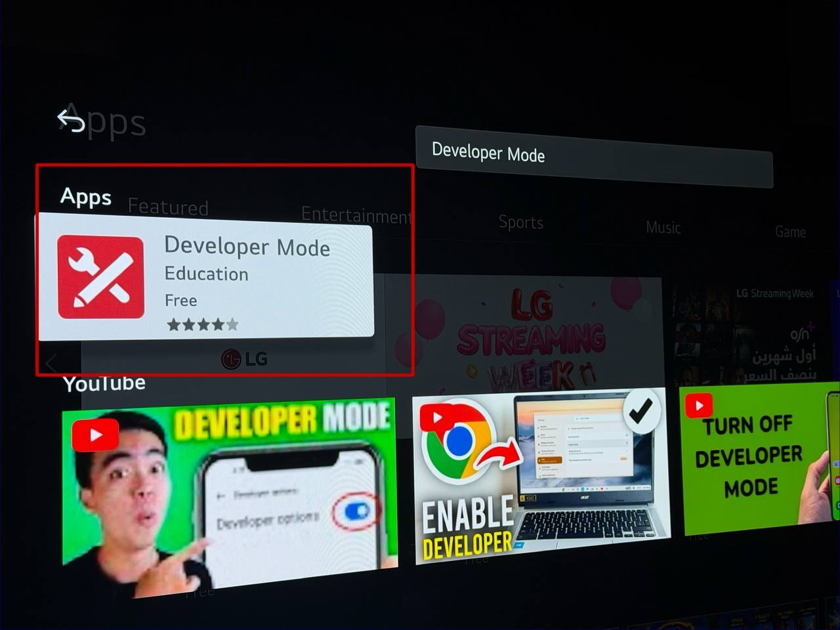Click the YouTube icon on green video
Image resolution: width=840 pixels, height=630 pixels.
point(699,406)
